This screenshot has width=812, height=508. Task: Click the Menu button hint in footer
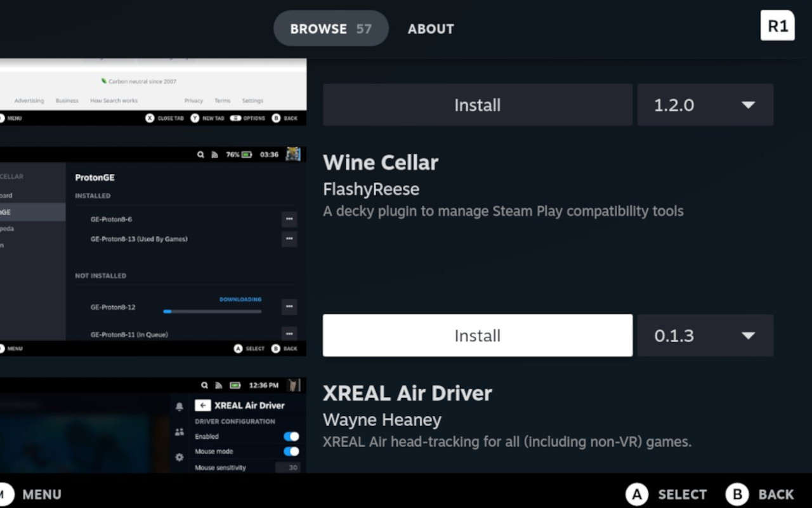coord(30,495)
